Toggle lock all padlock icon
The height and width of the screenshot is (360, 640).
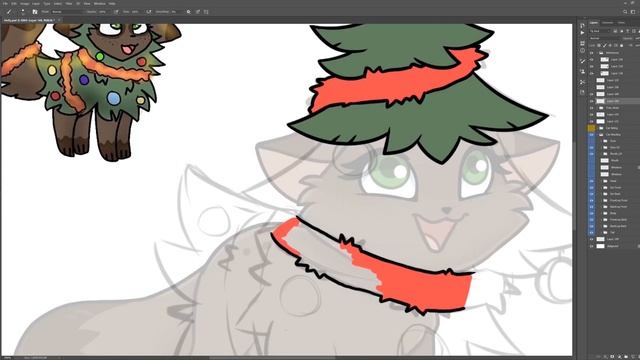coord(622,45)
